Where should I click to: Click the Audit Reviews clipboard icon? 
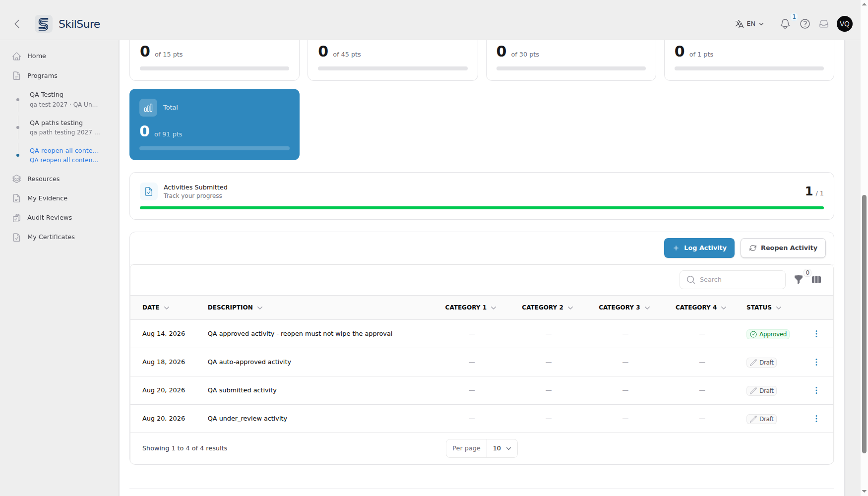tap(17, 218)
